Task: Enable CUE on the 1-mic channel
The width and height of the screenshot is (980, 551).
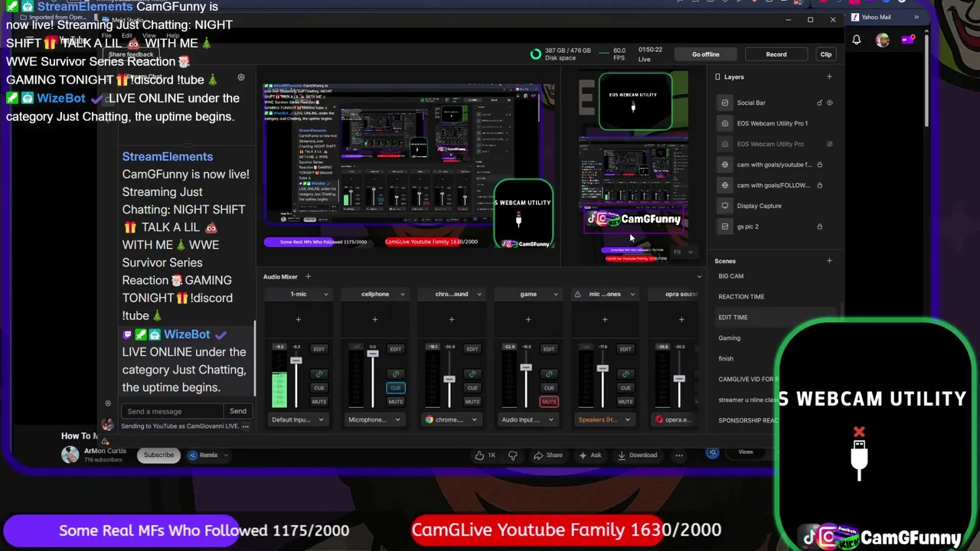Action: point(319,388)
